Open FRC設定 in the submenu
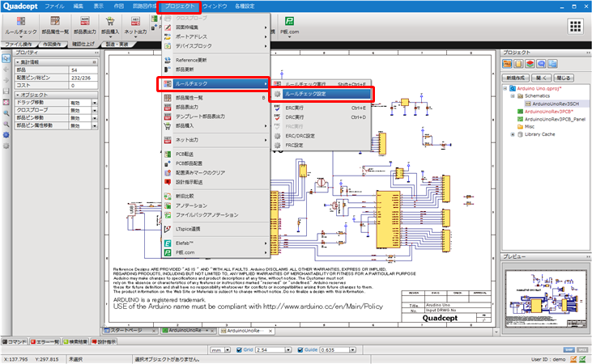The width and height of the screenshot is (592, 364). 321,146
